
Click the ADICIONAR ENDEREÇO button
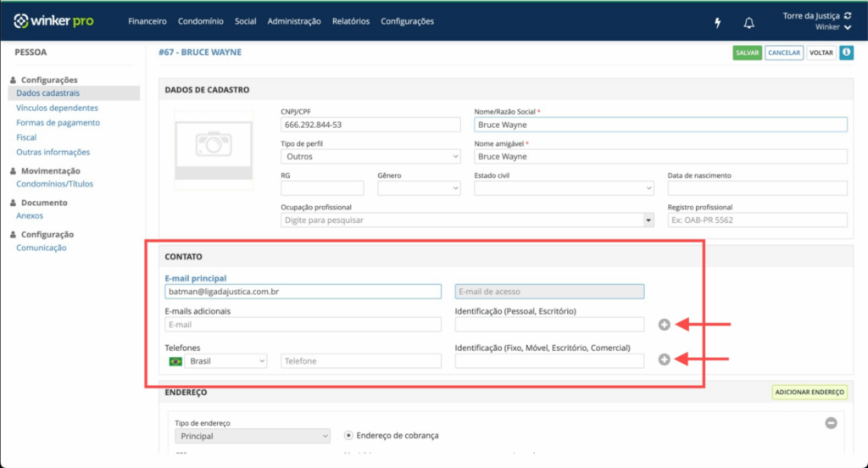810,393
